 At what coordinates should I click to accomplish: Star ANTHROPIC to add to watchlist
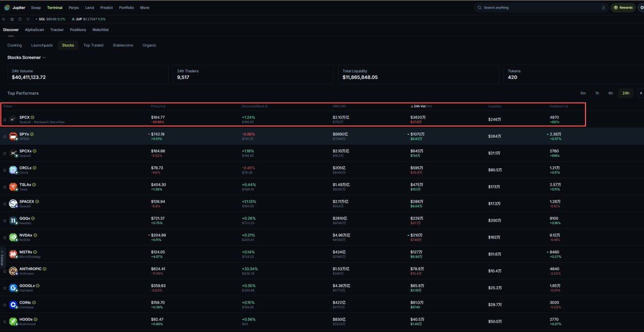pos(5,271)
